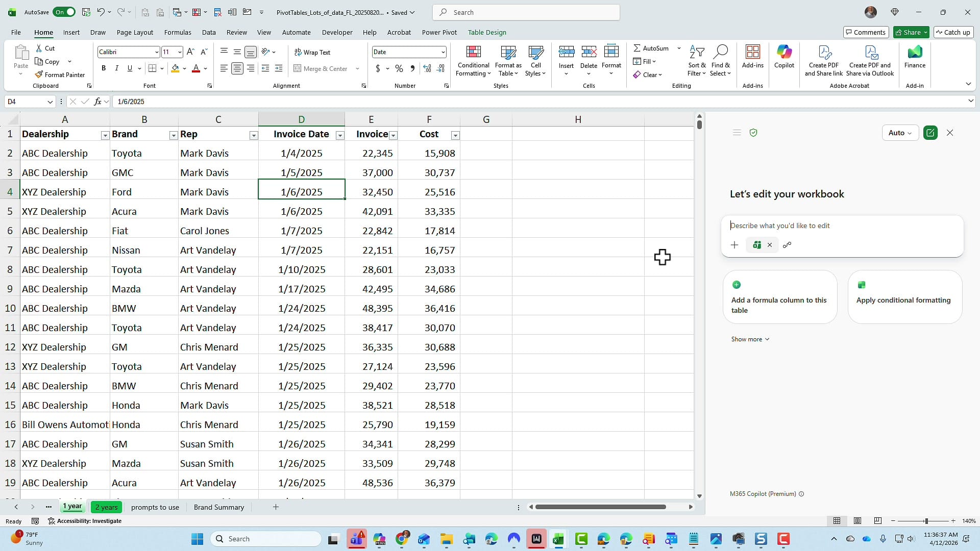Click Create PDF and Share link

823,60
